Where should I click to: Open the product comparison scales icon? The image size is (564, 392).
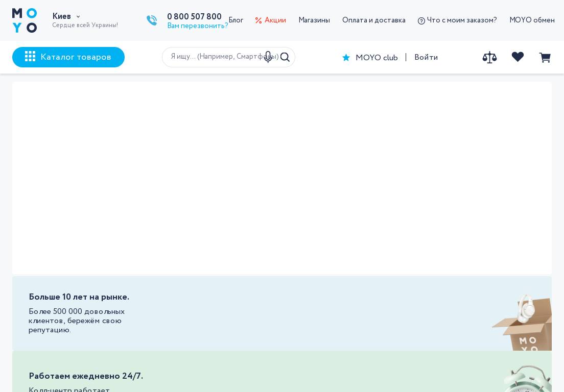(489, 57)
